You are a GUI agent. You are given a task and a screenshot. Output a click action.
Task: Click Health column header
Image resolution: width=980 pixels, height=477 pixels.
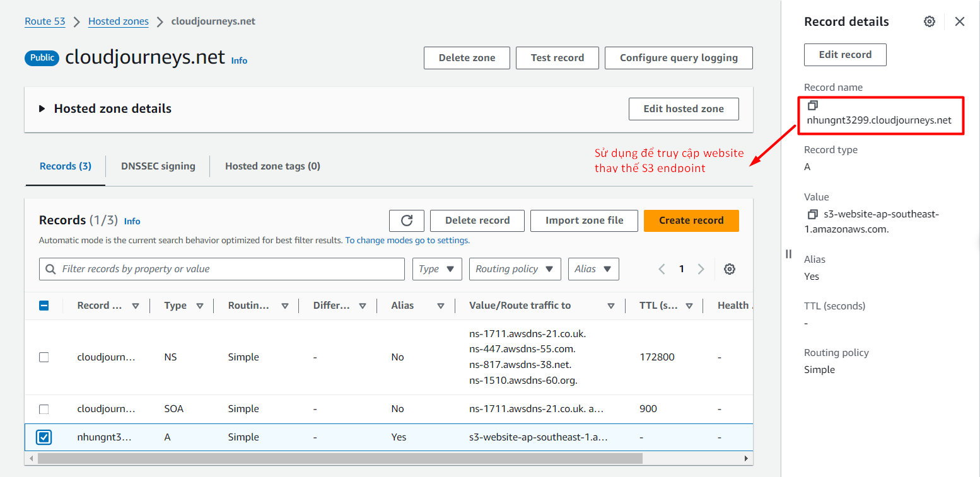tap(733, 306)
